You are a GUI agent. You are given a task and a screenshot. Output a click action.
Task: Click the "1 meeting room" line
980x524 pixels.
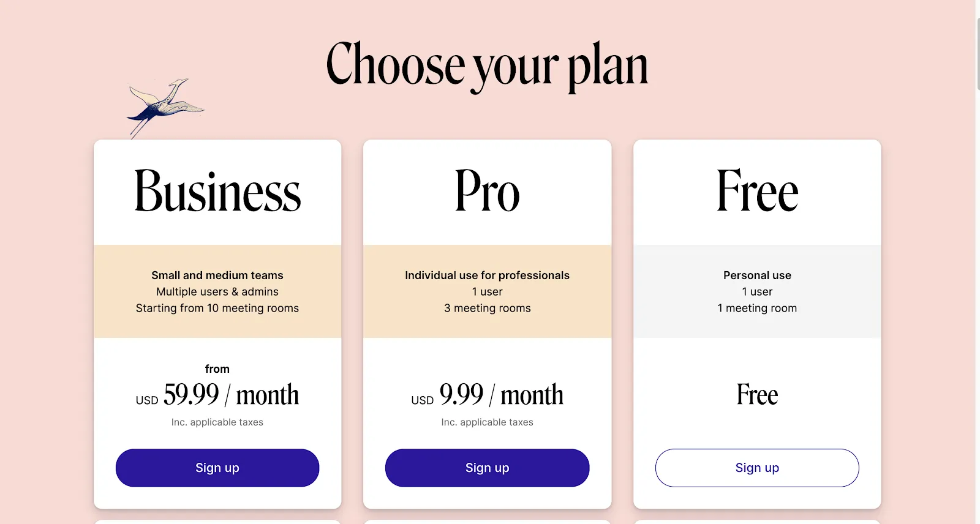click(757, 308)
